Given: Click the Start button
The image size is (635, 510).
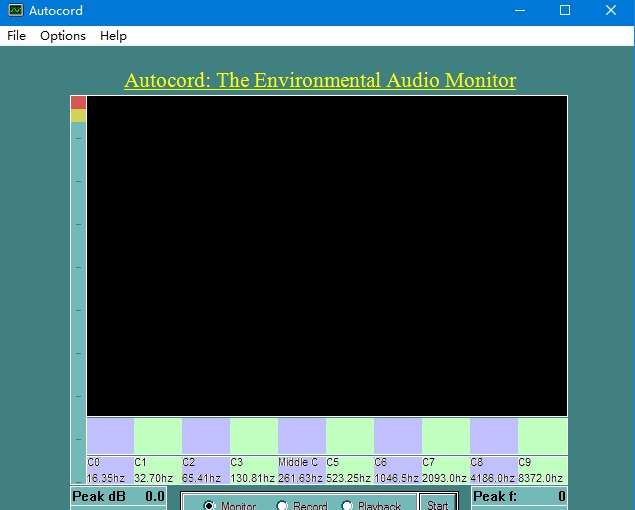Looking at the screenshot, I should [438, 502].
